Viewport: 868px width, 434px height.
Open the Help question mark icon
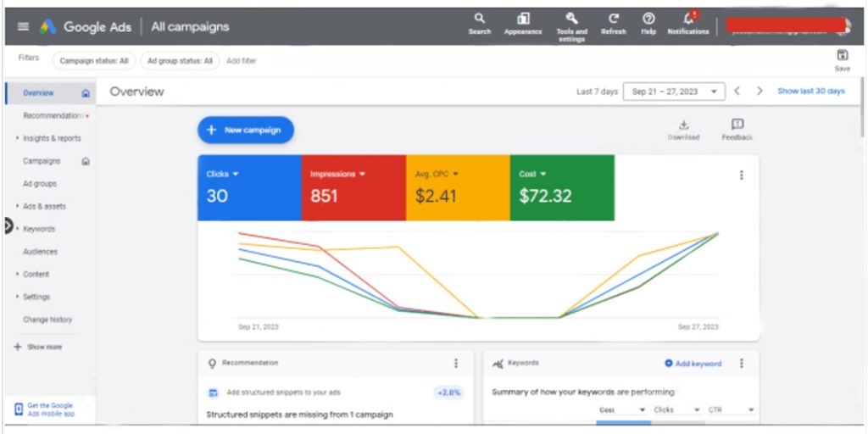(648, 19)
